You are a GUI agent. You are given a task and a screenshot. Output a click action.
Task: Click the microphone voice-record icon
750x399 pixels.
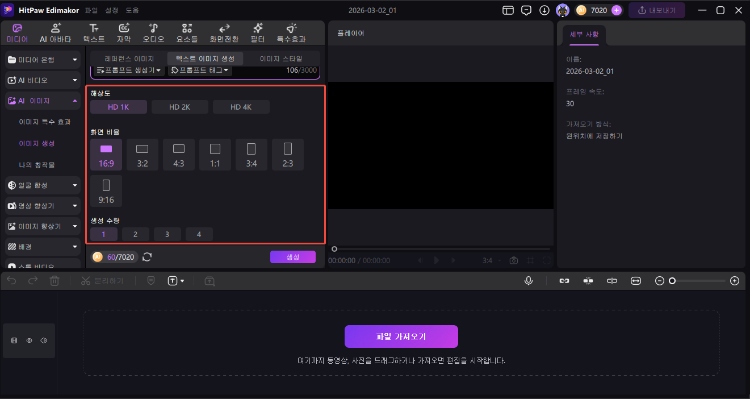529,281
